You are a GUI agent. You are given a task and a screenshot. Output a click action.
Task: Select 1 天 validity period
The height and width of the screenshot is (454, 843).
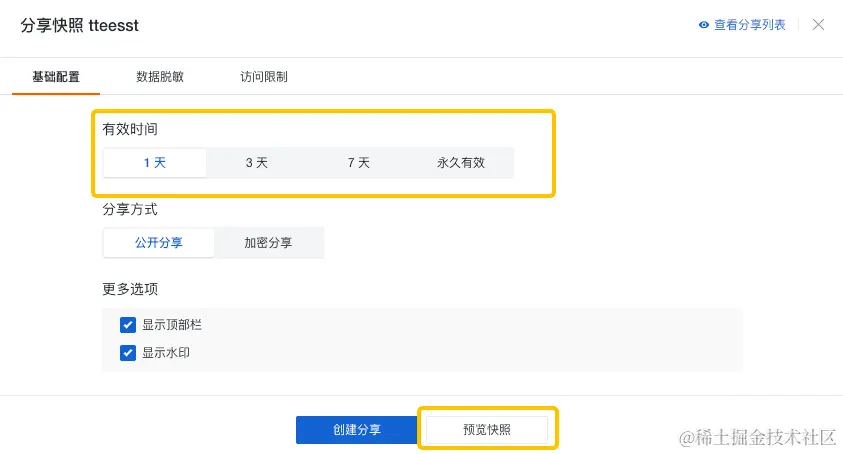[155, 162]
